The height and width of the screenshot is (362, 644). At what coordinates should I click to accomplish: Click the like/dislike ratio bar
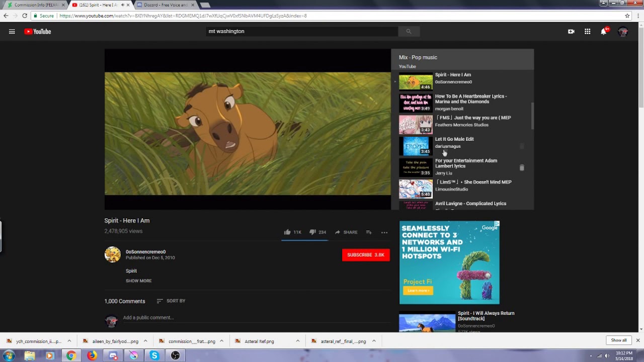coord(304,240)
